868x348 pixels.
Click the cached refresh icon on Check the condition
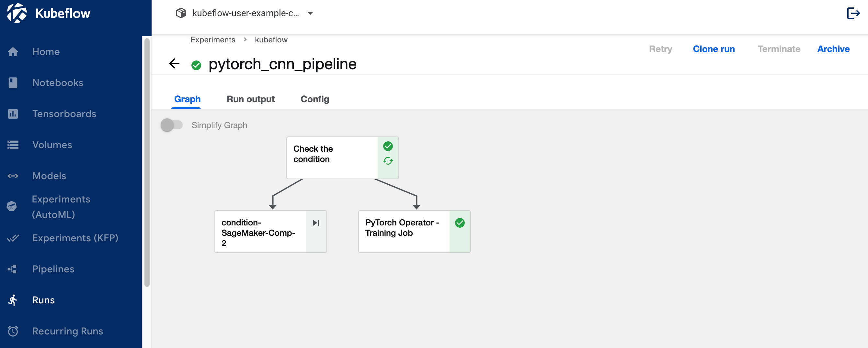click(x=388, y=161)
